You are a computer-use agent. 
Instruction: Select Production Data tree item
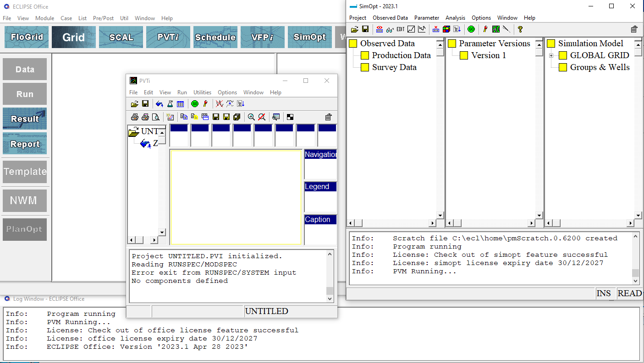[x=401, y=55]
